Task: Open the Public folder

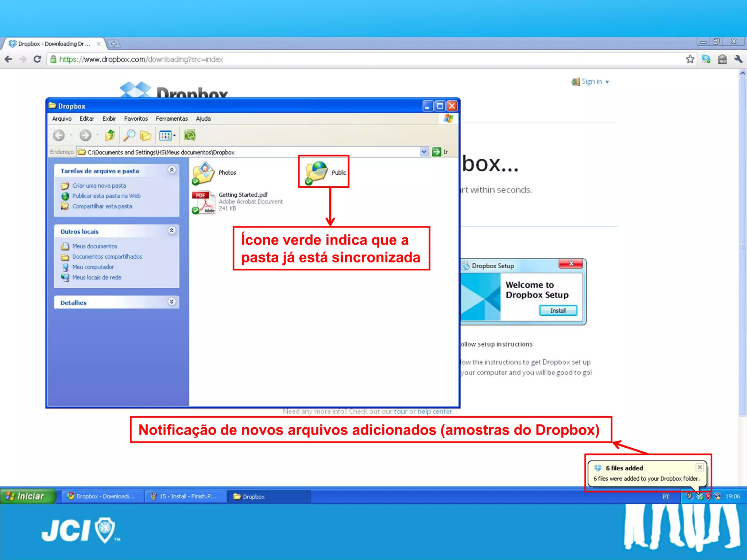Action: coord(325,172)
